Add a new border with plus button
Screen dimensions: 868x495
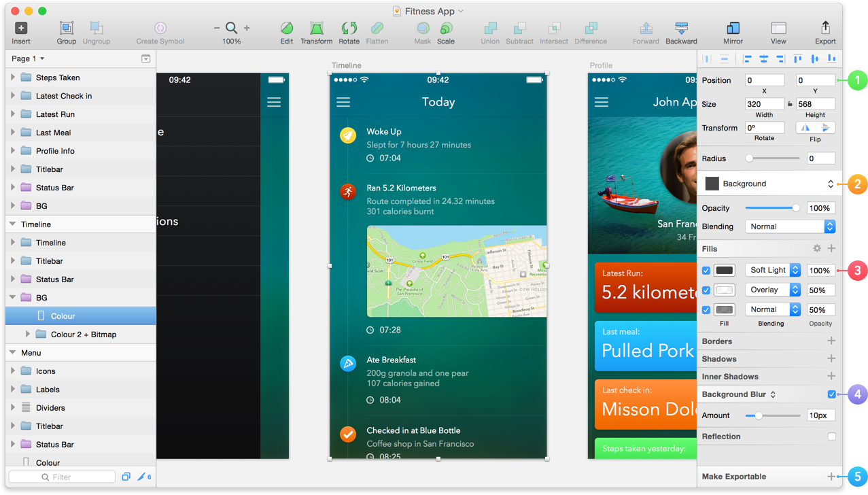coord(831,341)
